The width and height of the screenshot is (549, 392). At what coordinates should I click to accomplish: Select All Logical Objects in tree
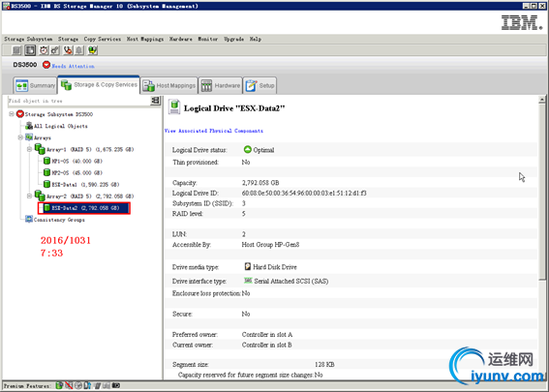[61, 126]
